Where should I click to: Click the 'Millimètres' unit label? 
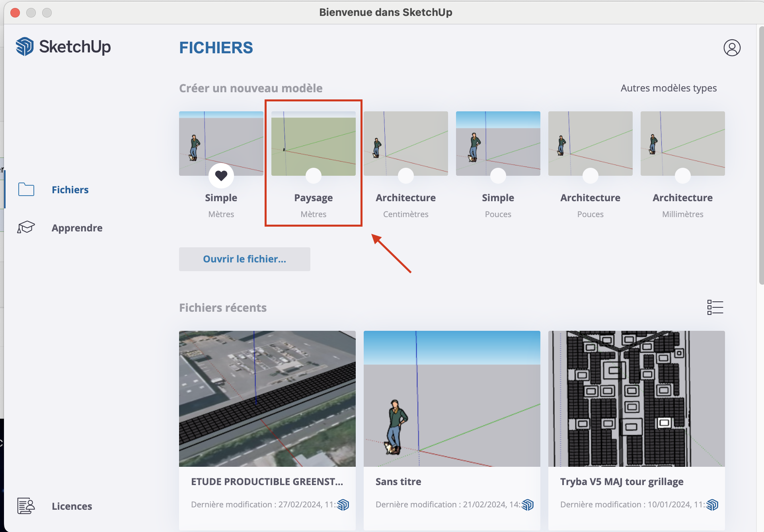tap(683, 214)
